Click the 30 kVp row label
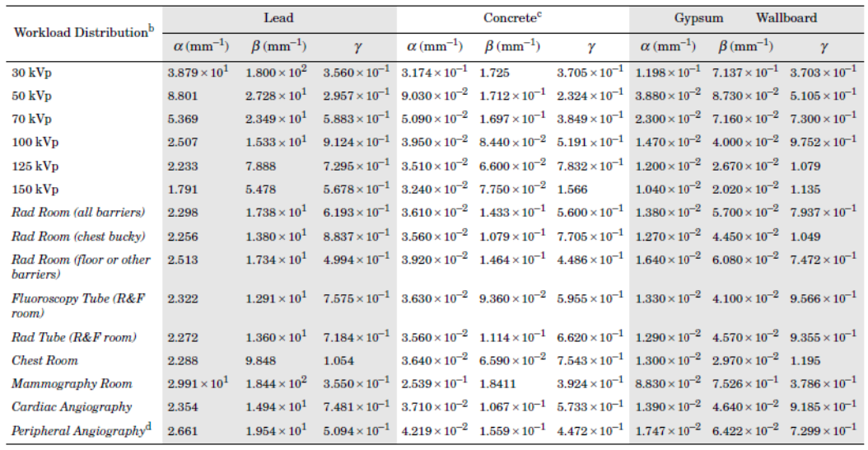The width and height of the screenshot is (868, 450). coord(31,72)
